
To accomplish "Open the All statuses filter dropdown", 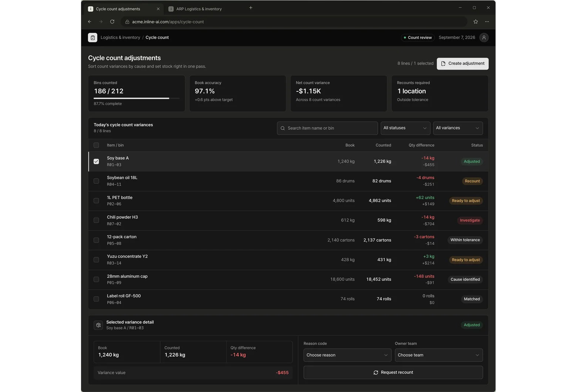I will pyautogui.click(x=405, y=128).
